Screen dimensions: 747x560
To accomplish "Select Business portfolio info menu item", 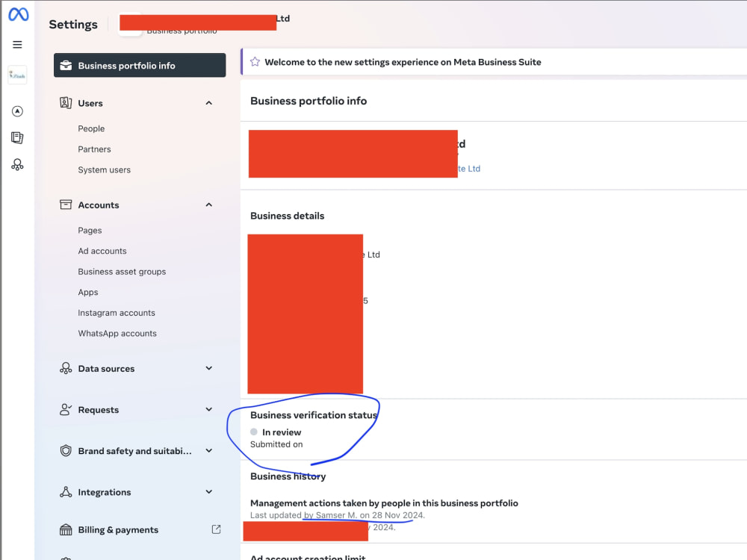I will point(140,65).
